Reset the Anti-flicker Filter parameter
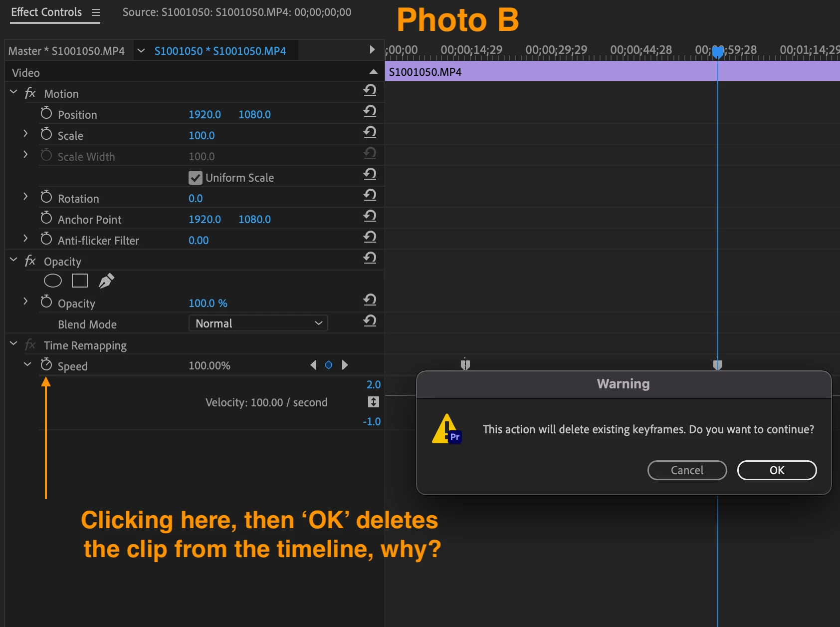This screenshot has width=840, height=627. 370,237
